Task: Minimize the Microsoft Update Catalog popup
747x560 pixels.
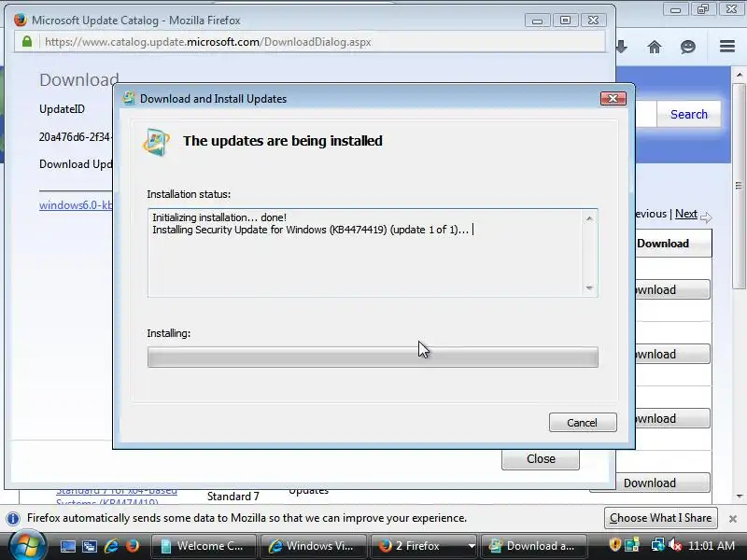Action: click(x=537, y=21)
